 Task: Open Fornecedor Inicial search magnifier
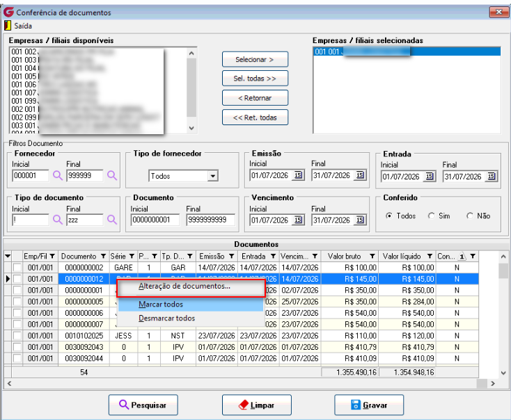[x=58, y=175]
